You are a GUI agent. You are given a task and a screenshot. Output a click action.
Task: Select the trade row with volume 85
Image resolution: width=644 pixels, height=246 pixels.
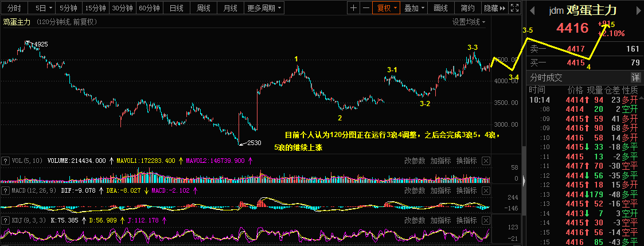584,242
